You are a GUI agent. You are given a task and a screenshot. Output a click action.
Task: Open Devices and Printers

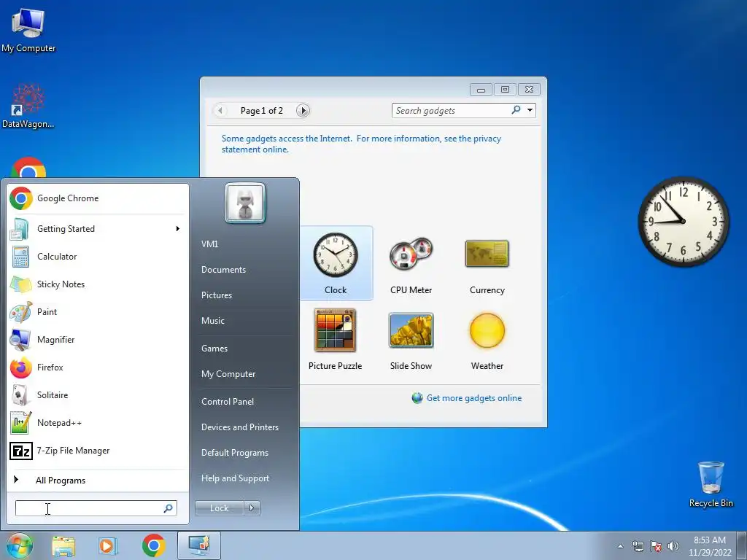pyautogui.click(x=239, y=427)
